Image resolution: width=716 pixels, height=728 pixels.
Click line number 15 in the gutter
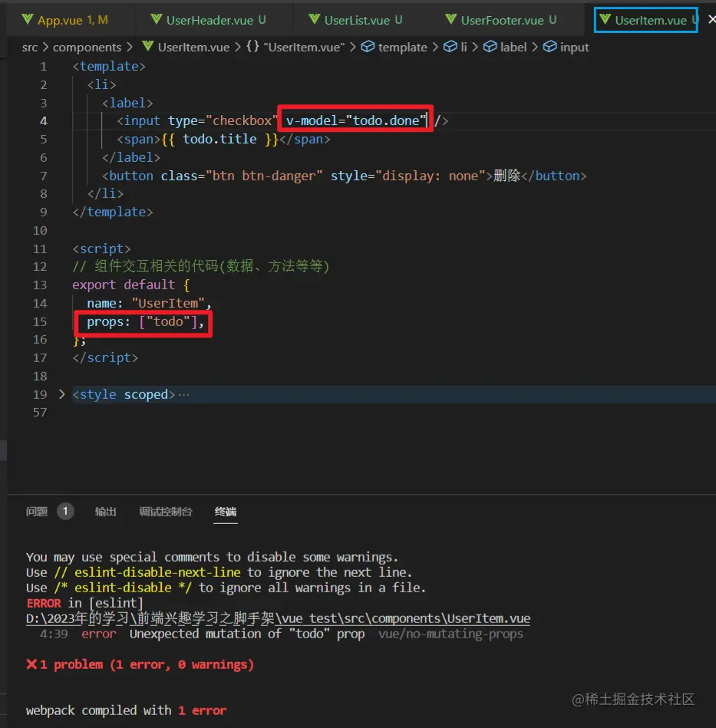(40, 321)
